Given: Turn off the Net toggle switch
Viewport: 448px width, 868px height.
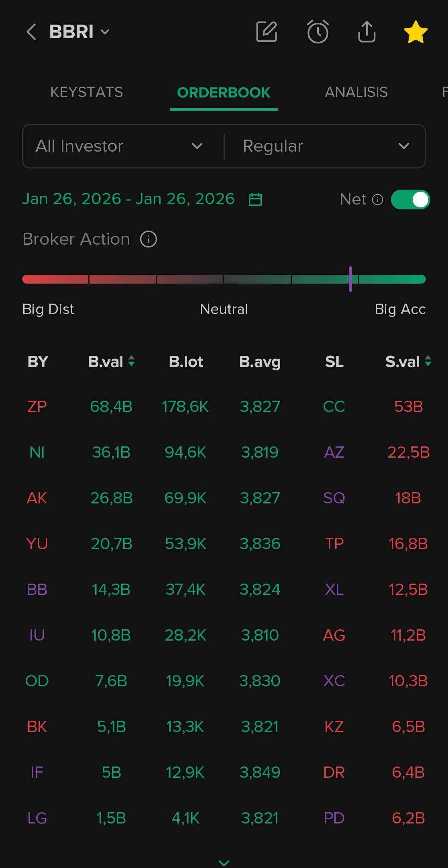Looking at the screenshot, I should click(x=410, y=199).
